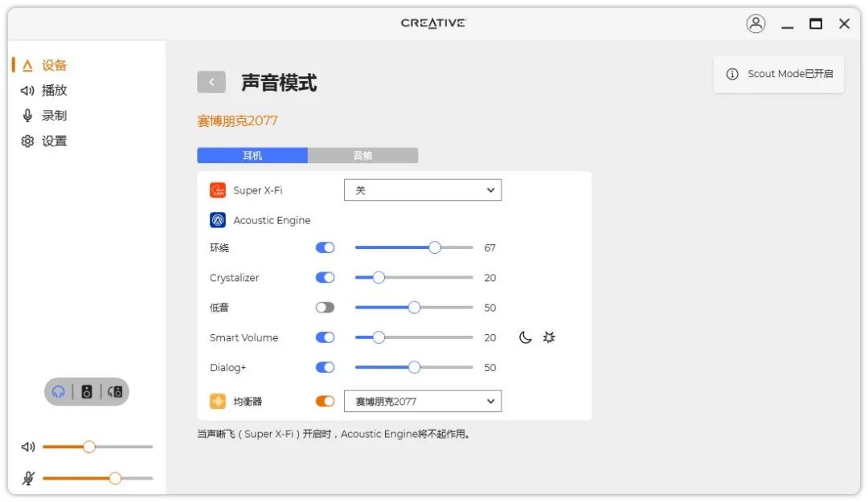868x502 pixels.
Task: Click the Super X-Fi icon
Action: pyautogui.click(x=217, y=190)
